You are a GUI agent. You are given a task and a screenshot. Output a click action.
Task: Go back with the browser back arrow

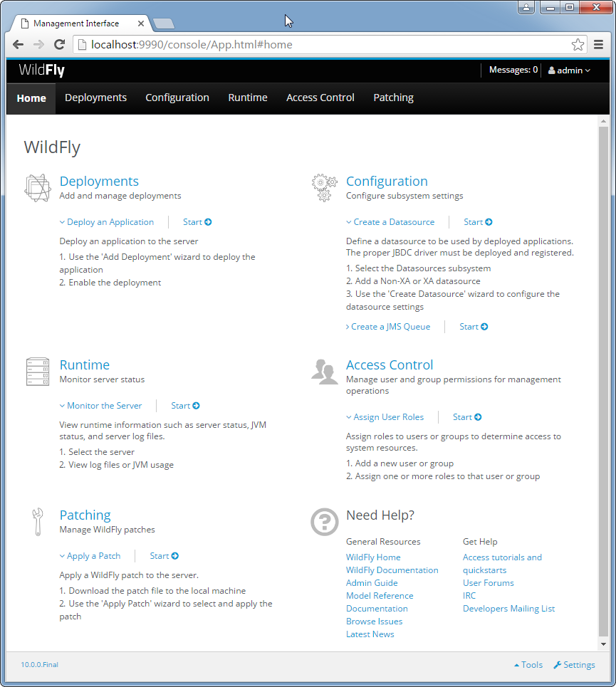[18, 44]
